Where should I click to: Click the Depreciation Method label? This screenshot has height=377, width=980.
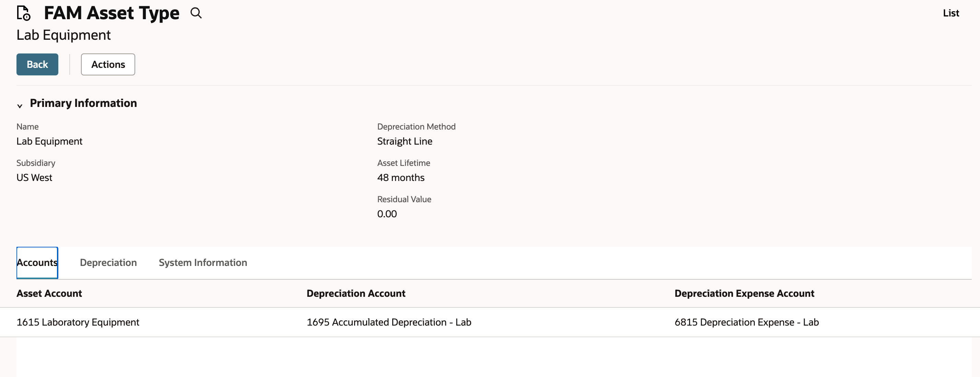[x=416, y=126]
